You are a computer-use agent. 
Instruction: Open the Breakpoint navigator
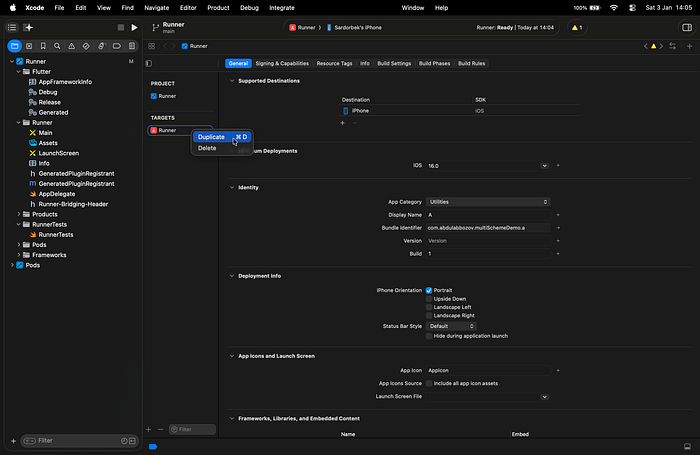pos(117,46)
